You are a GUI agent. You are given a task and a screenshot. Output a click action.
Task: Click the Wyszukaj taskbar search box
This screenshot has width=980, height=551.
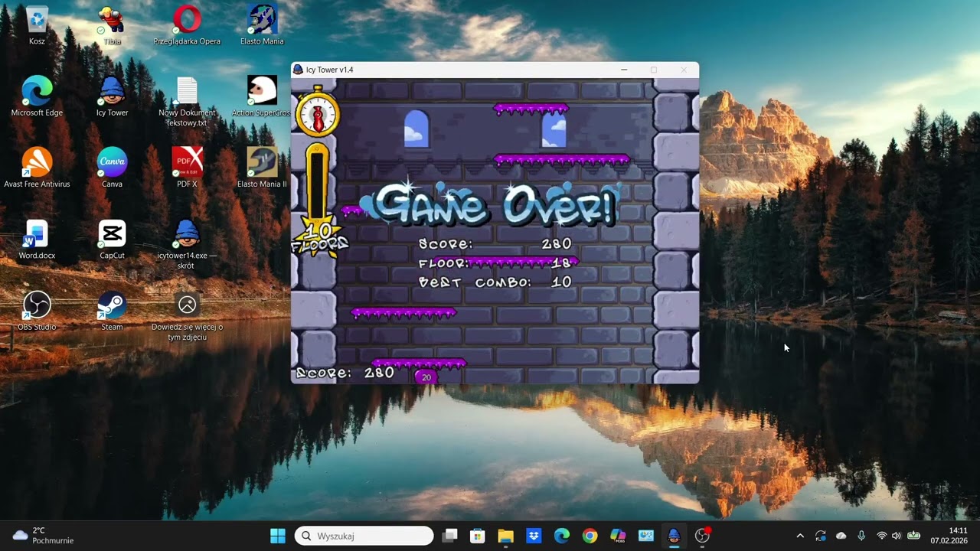(x=364, y=536)
